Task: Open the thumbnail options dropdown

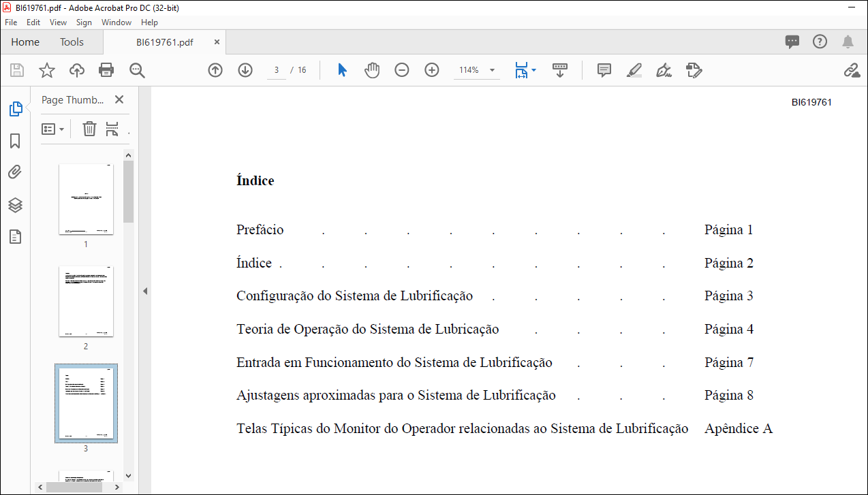Action: (53, 129)
